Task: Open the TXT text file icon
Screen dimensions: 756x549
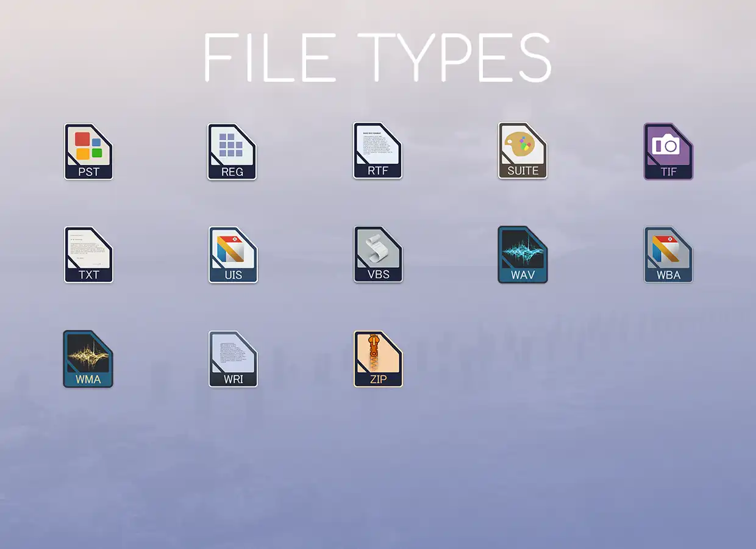Action: point(88,255)
